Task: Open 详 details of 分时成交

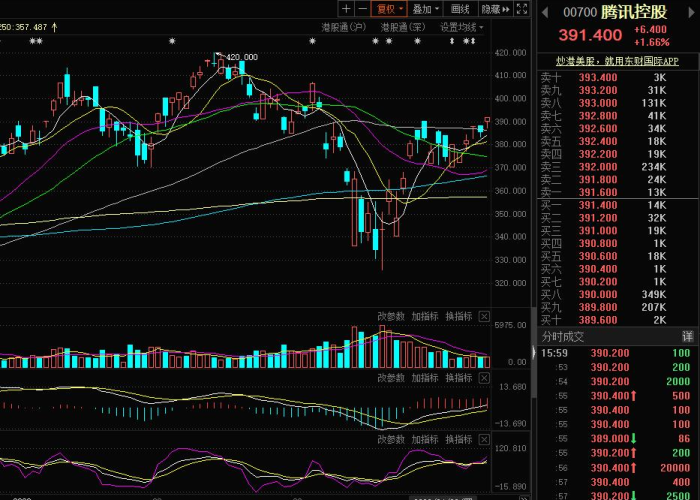Action: click(688, 337)
